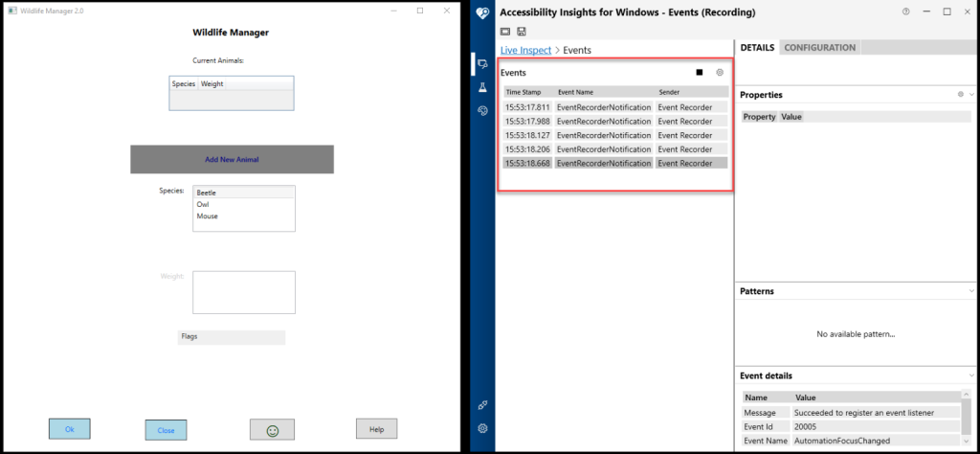Screen dimensions: 980x454
Task: Stop the event recording
Action: [700, 72]
